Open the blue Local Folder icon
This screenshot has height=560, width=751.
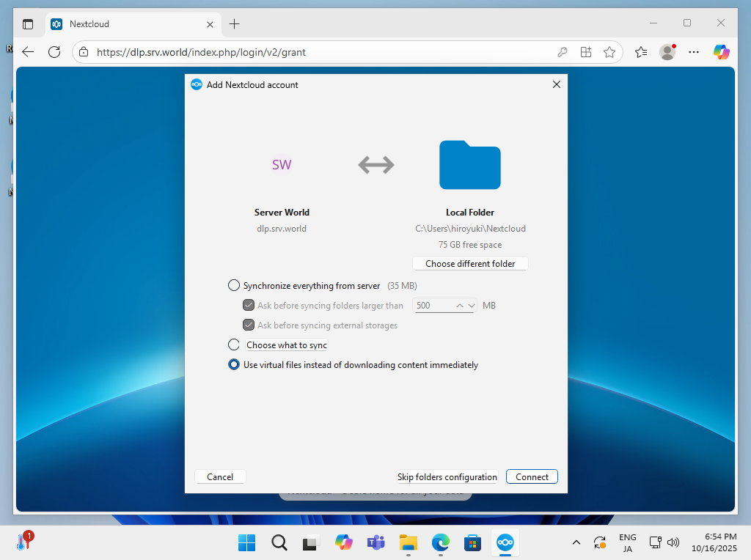(469, 165)
